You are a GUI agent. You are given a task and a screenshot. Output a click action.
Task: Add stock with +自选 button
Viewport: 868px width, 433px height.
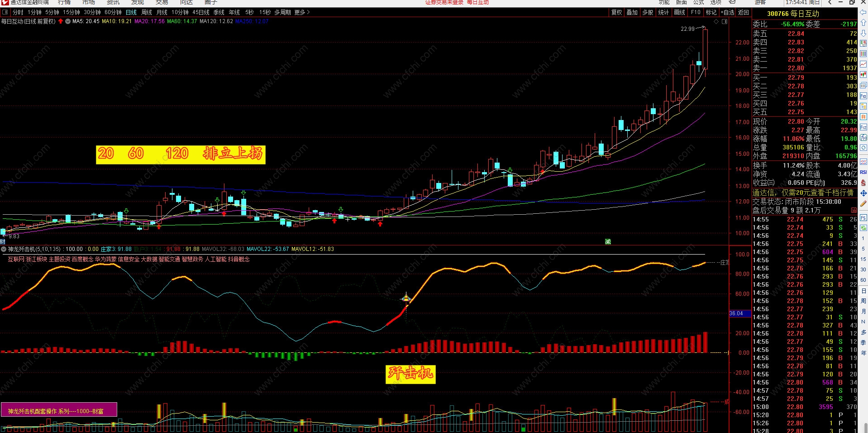(728, 12)
